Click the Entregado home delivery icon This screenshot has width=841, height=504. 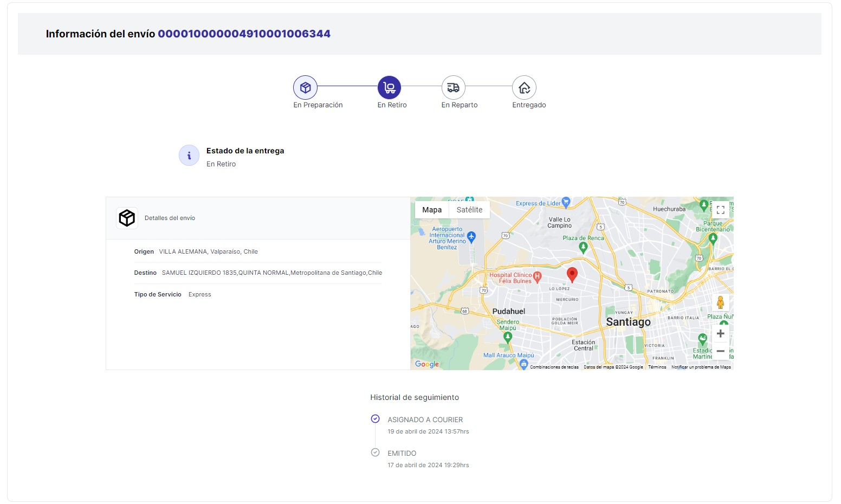[523, 87]
